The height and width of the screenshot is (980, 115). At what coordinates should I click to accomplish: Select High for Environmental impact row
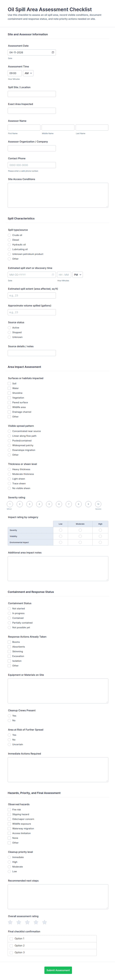(100, 542)
